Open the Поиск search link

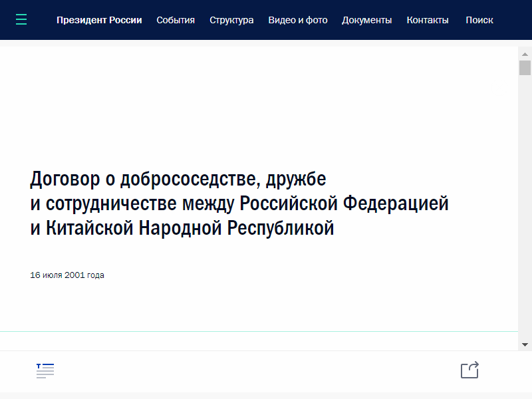click(x=479, y=20)
